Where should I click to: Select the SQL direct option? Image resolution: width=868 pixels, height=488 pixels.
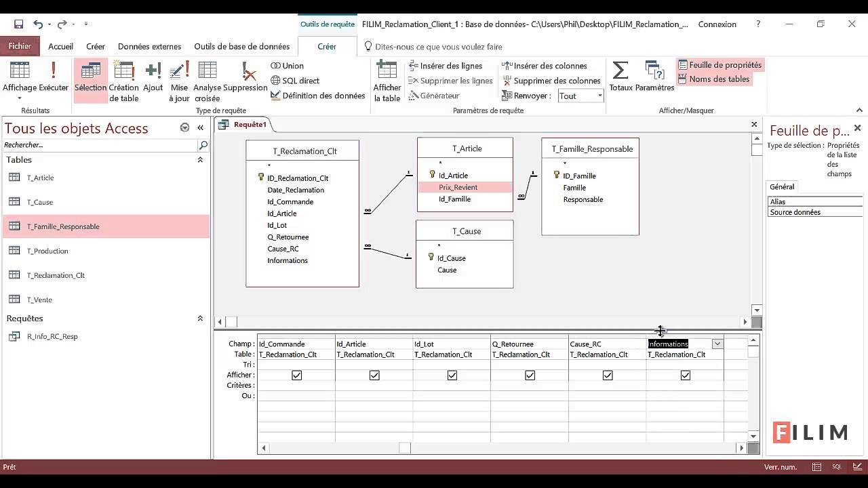click(x=295, y=81)
